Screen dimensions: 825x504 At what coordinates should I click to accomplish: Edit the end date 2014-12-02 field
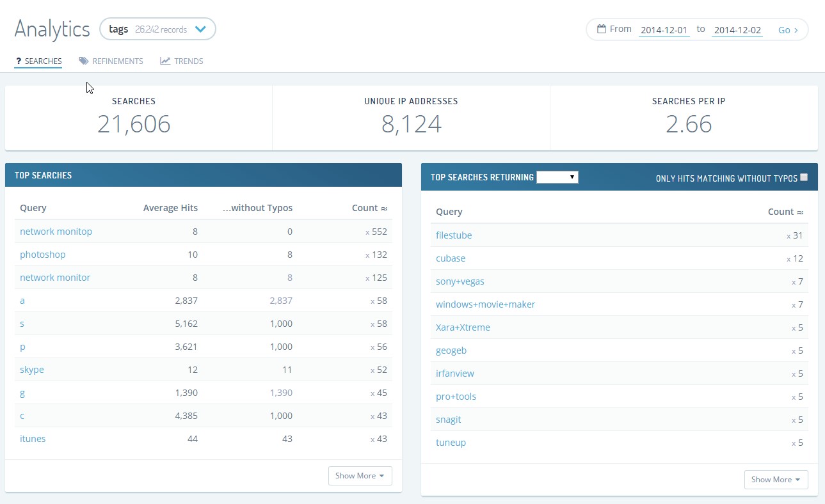coord(737,30)
